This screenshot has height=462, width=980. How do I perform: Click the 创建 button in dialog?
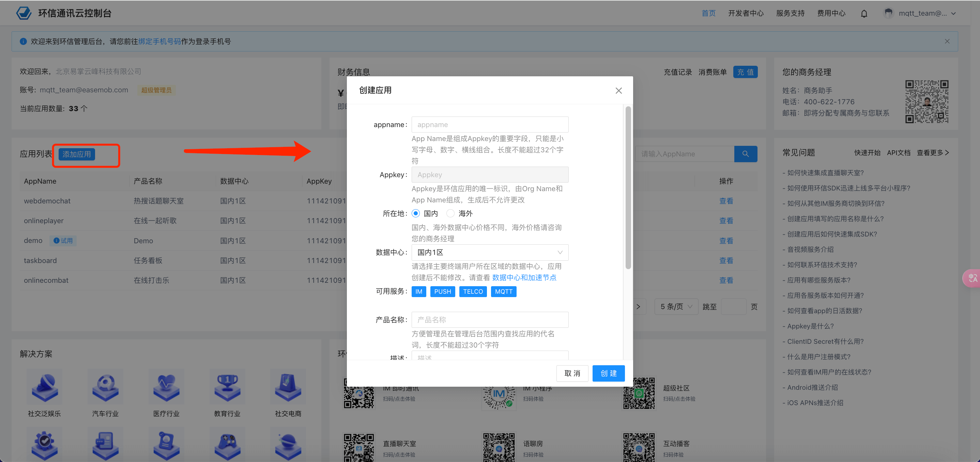pos(609,373)
